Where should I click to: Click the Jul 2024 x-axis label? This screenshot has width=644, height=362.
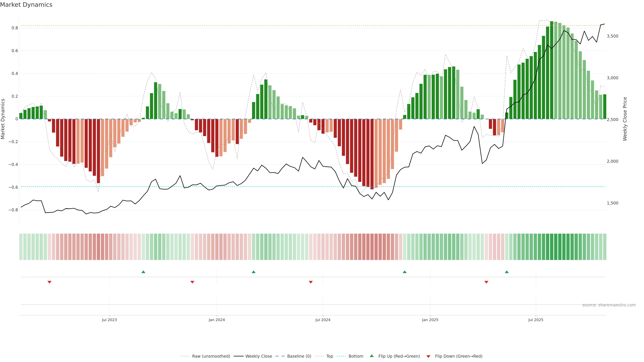point(323,320)
